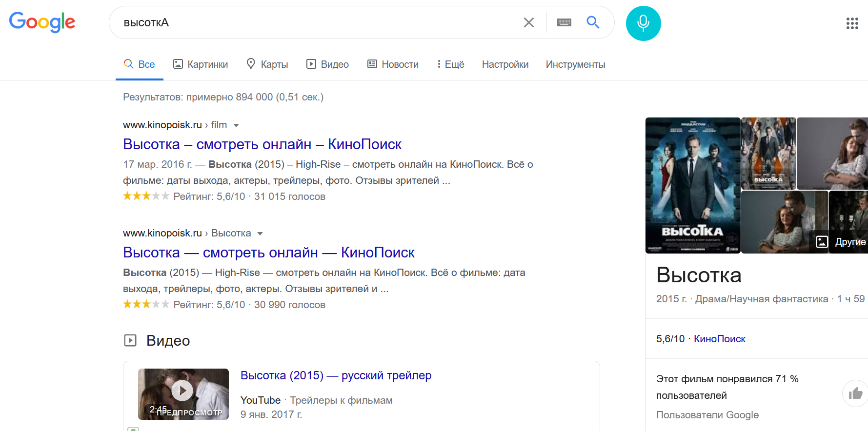This screenshot has height=431, width=868.
Task: Click the Видео section play icon
Action: point(130,340)
